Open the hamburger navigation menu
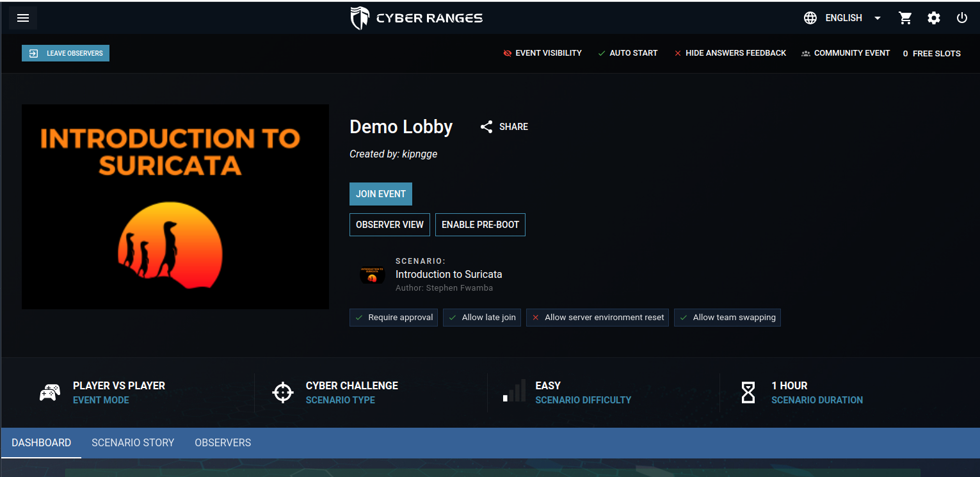This screenshot has height=477, width=980. pyautogui.click(x=22, y=17)
